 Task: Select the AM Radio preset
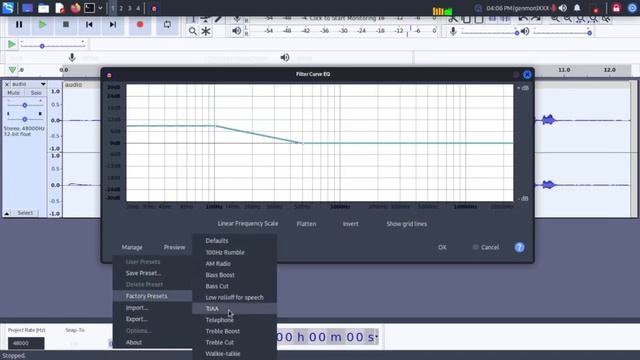point(234,264)
